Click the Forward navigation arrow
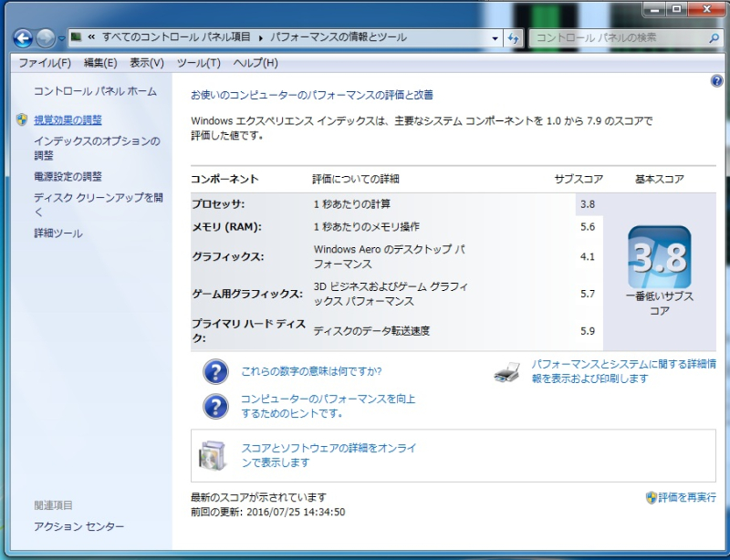Image resolution: width=730 pixels, height=560 pixels. (x=46, y=38)
